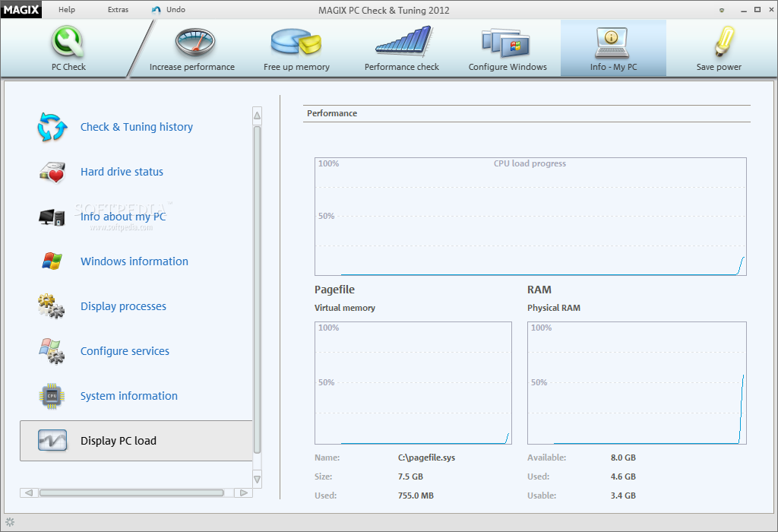Click the Check & Tuning history arrows icon

[x=52, y=127]
